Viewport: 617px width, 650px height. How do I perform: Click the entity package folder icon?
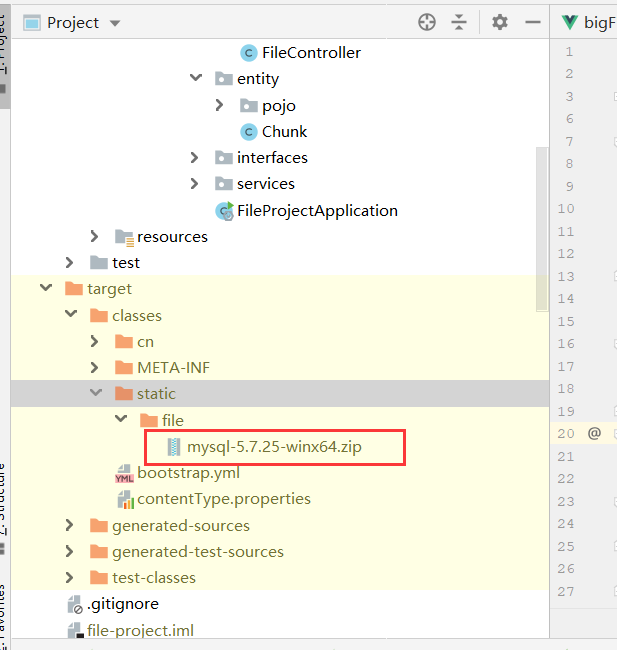[x=223, y=78]
